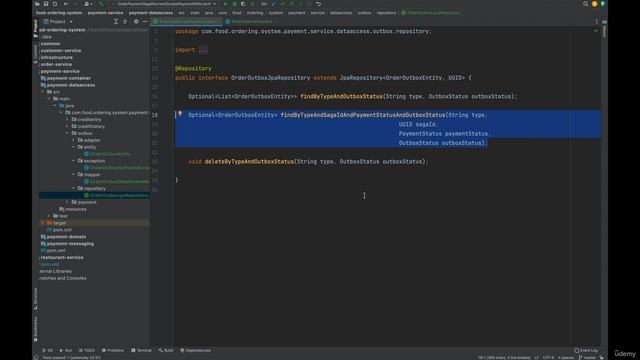The width and height of the screenshot is (640, 360).
Task: Click the Search Everywhere magnifier icon
Action: tap(585, 4)
